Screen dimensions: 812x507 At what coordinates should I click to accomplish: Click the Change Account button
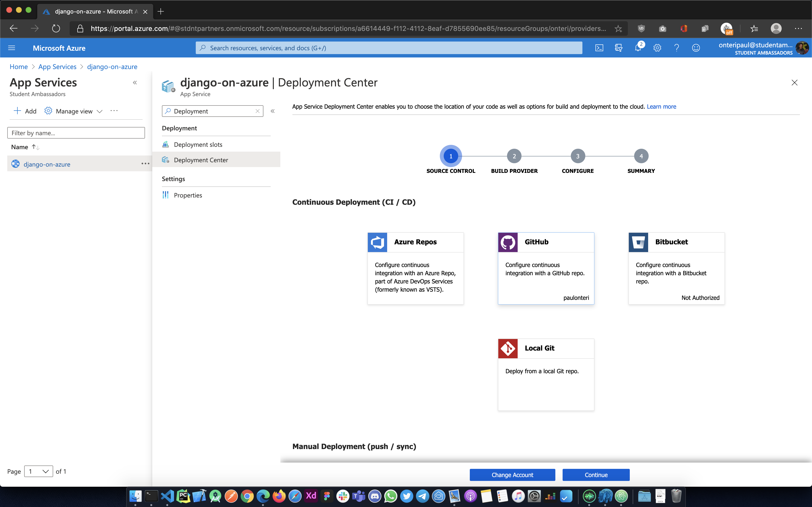coord(512,475)
